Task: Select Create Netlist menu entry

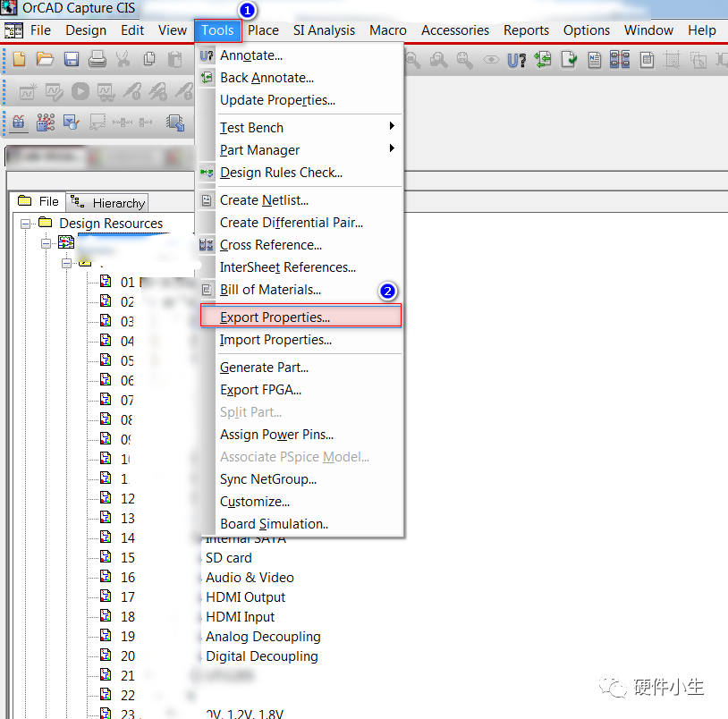Action: tap(301, 200)
